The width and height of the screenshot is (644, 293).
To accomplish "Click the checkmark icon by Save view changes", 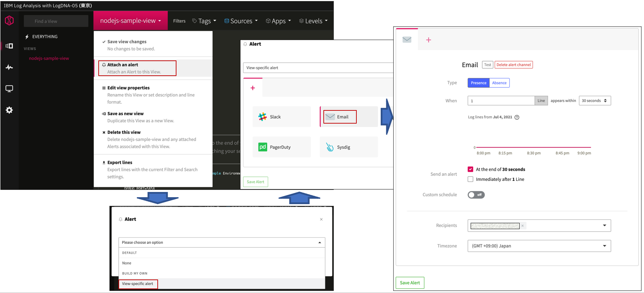I will coord(104,42).
